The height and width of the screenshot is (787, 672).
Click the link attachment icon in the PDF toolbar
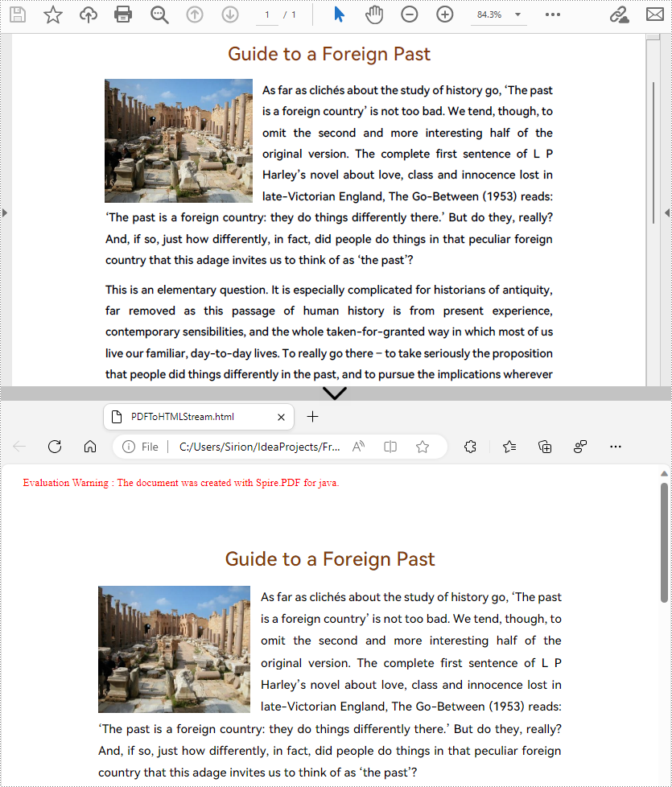618,14
